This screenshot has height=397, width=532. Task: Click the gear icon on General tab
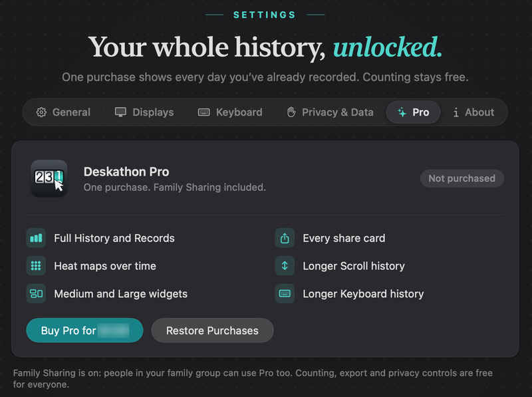point(41,112)
